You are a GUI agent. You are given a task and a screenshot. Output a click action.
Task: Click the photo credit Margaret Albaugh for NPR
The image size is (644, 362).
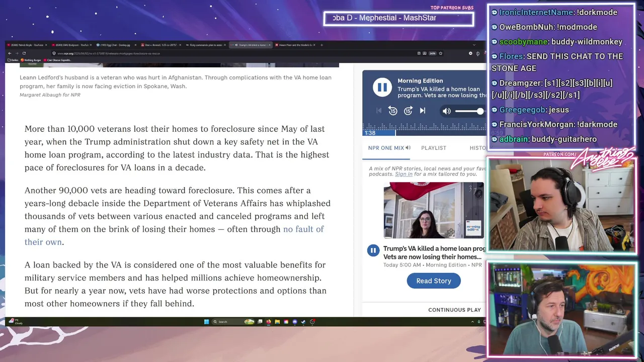pyautogui.click(x=50, y=95)
